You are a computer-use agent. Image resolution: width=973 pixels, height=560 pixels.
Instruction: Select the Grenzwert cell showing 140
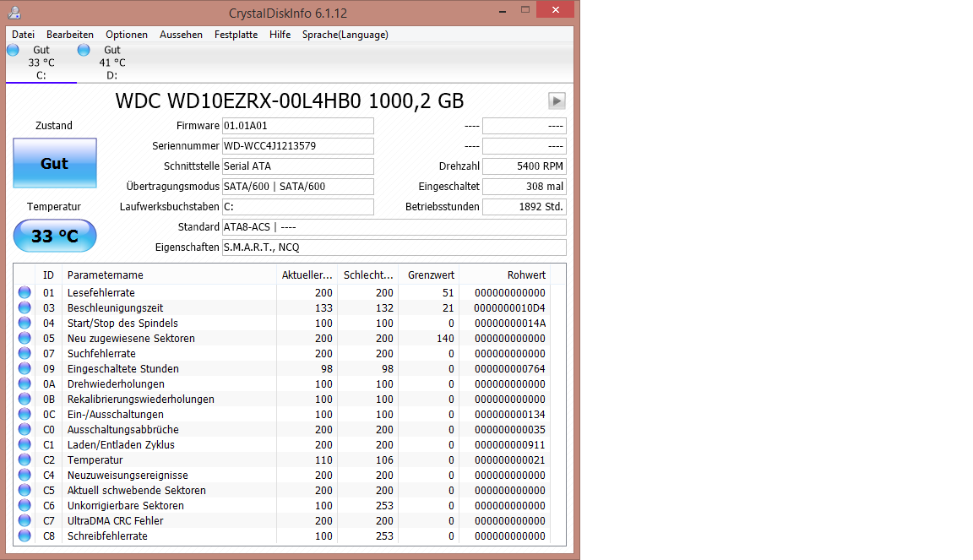tap(446, 339)
